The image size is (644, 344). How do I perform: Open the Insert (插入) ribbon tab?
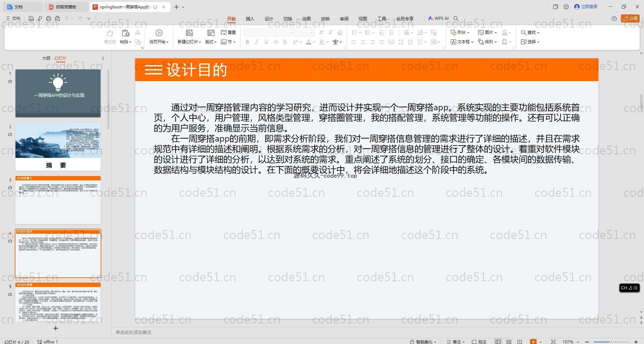click(x=250, y=19)
